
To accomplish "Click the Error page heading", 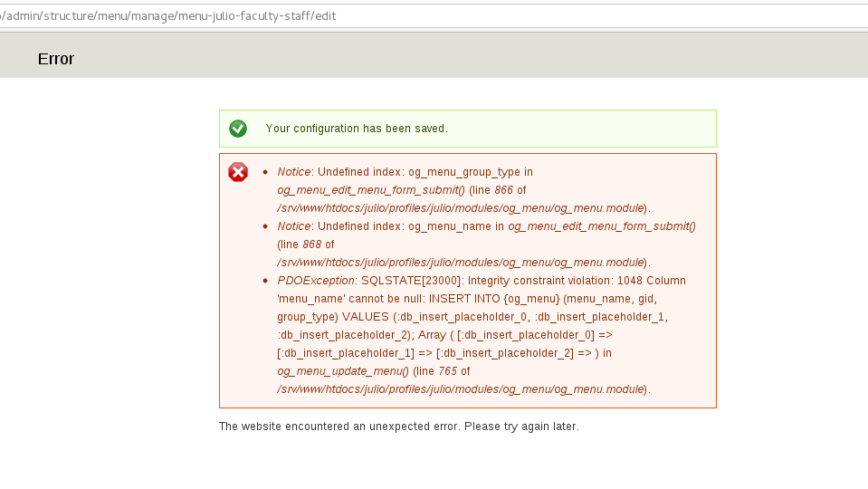I will [56, 59].
